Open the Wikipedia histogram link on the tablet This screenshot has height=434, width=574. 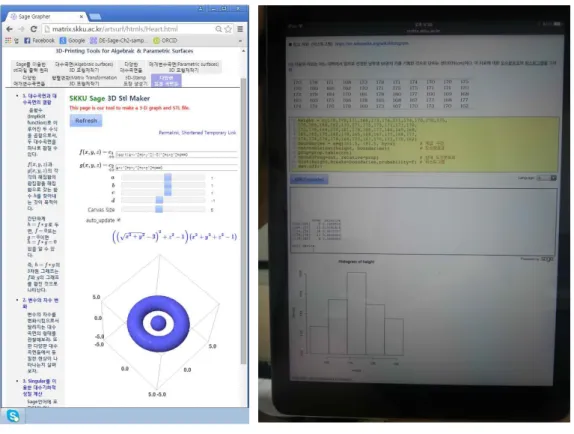[x=372, y=44]
